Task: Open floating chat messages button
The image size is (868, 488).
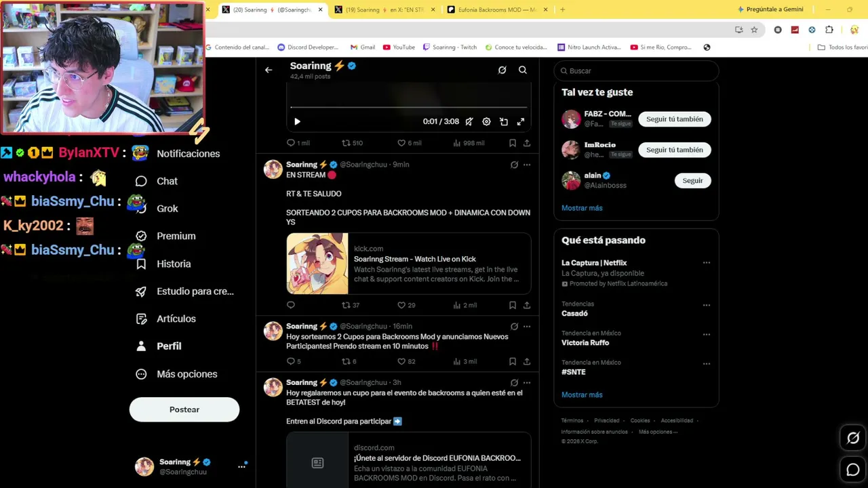Action: pos(853,470)
